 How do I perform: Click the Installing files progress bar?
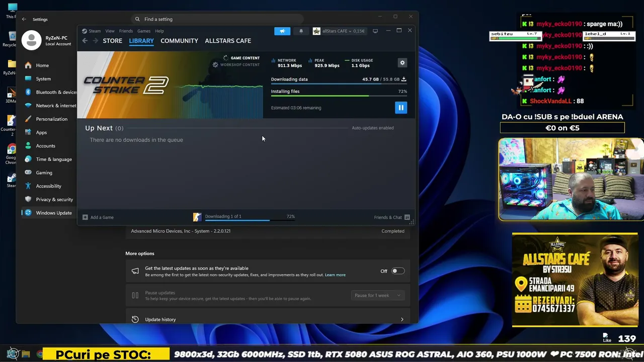(339, 96)
